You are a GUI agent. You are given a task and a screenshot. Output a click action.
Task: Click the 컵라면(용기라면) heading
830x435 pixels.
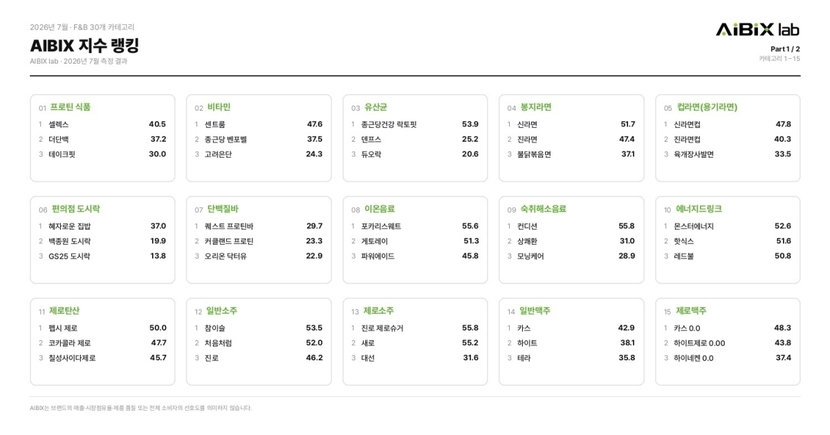pyautogui.click(x=707, y=107)
